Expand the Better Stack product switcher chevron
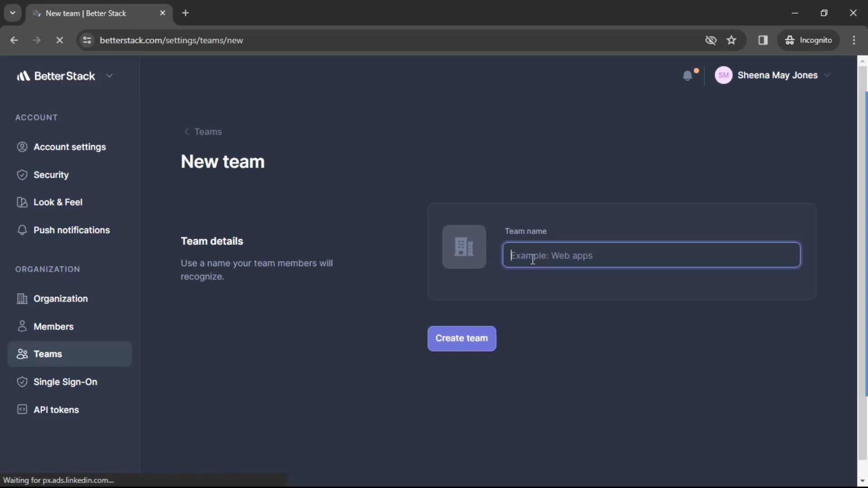868x488 pixels. coord(109,76)
